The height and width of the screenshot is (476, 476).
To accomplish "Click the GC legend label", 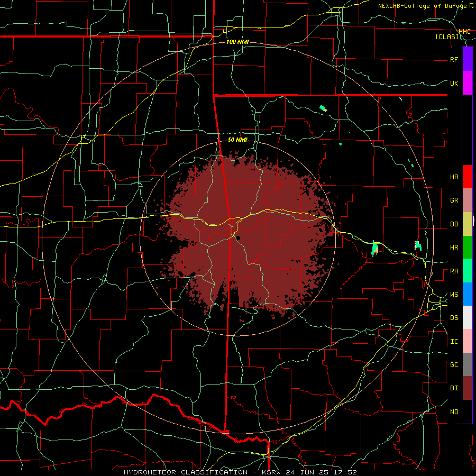I will (x=454, y=365).
